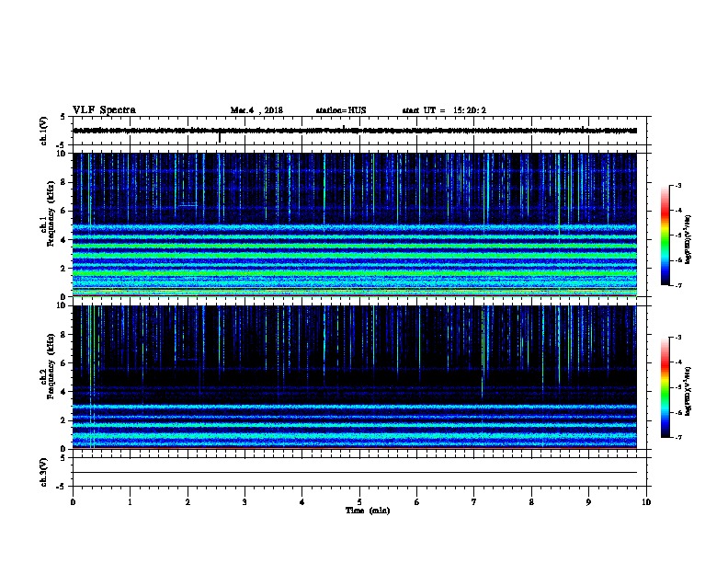Click the ch.2 "Frequency (kHz)" axis label
Image resolution: width=728 pixels, height=563 pixels.
click(x=51, y=366)
